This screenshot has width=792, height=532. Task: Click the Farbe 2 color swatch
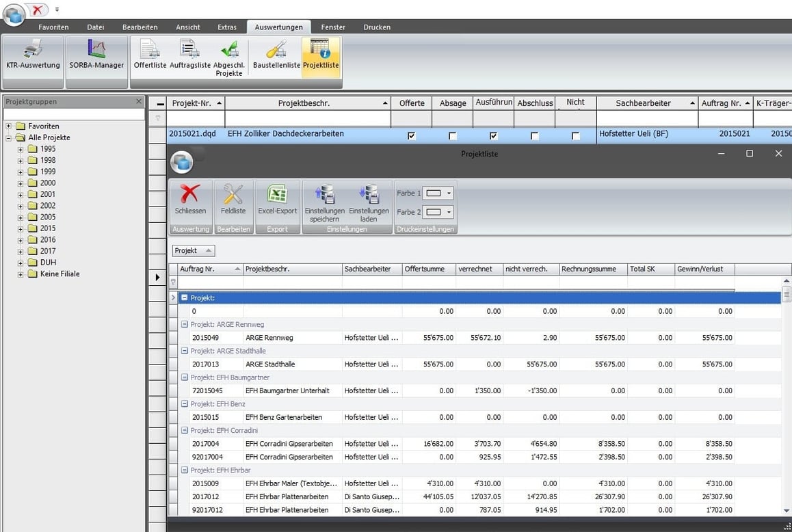[x=434, y=212]
